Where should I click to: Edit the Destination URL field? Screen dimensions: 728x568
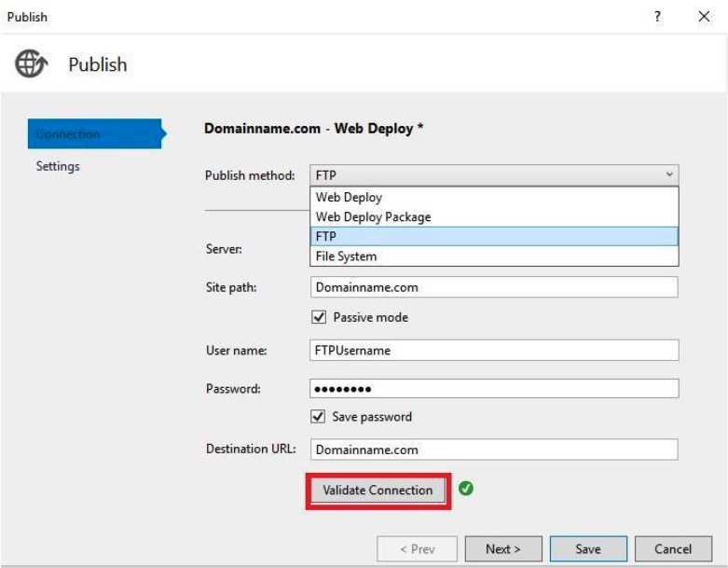pyautogui.click(x=494, y=450)
